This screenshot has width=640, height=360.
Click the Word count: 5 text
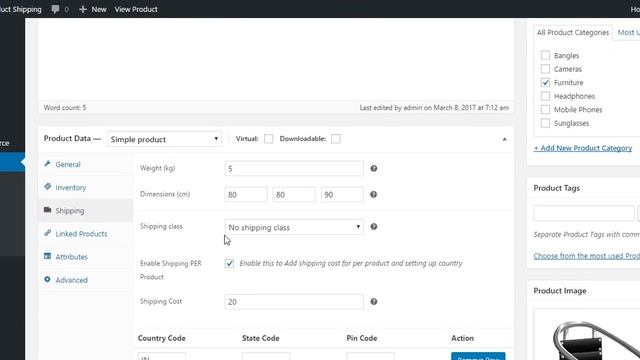pos(65,108)
